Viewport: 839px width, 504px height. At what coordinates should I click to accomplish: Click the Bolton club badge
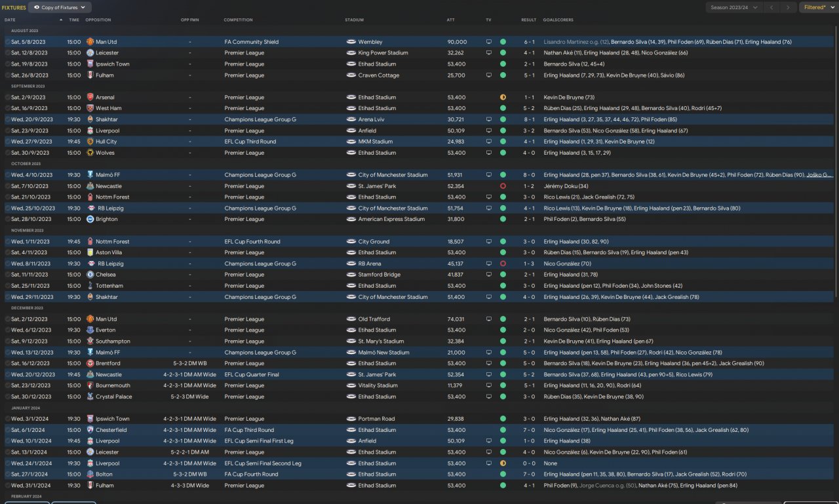[90, 475]
